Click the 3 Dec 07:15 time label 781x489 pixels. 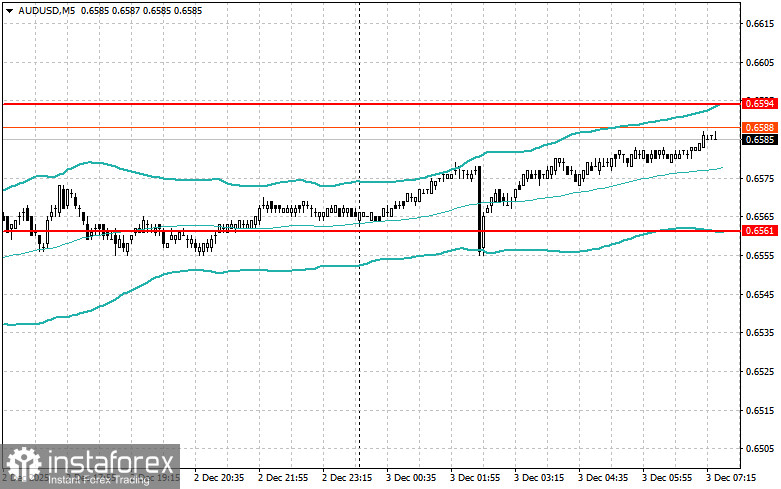point(731,478)
